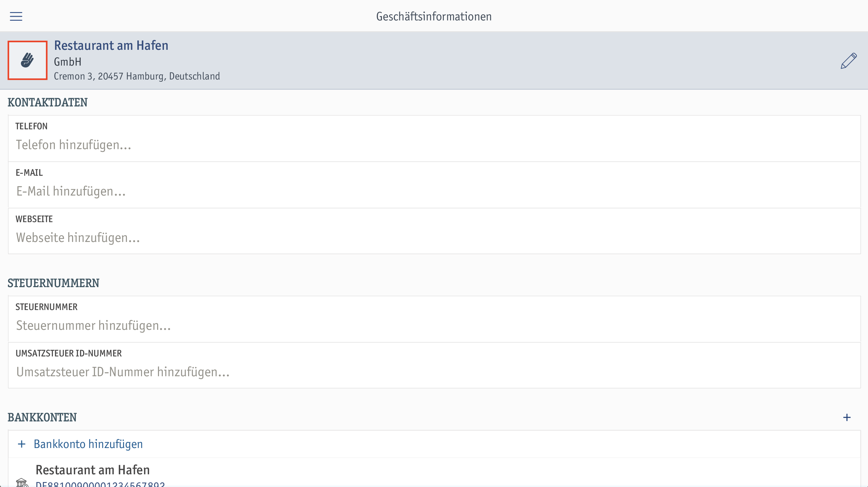Image resolution: width=868 pixels, height=487 pixels.
Task: Click Umsatzsteuer ID-Nummer hinzufügen field
Action: tap(434, 365)
